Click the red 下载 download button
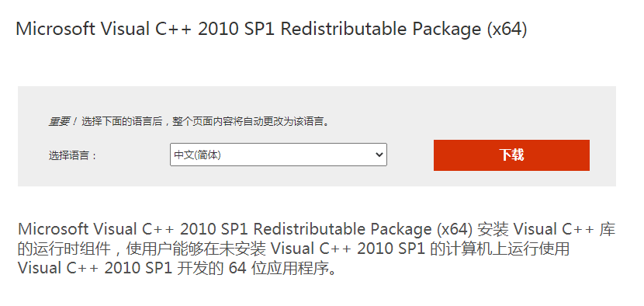Image resolution: width=644 pixels, height=306 pixels. pyautogui.click(x=511, y=155)
